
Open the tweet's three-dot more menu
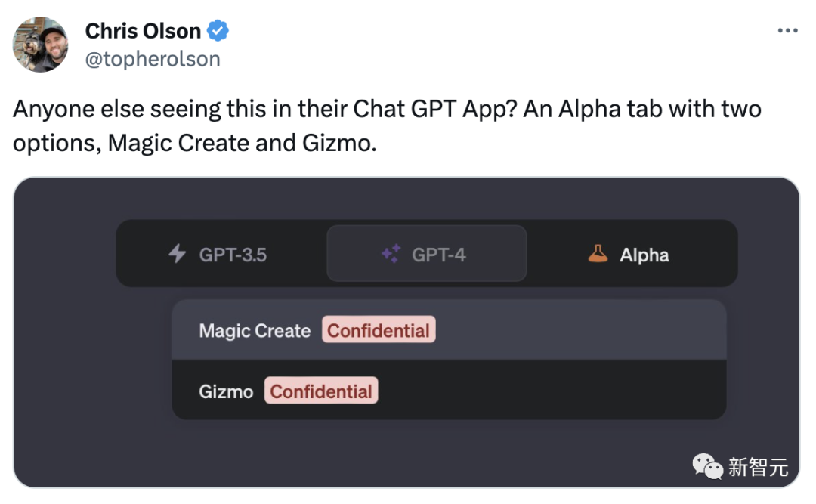787,31
